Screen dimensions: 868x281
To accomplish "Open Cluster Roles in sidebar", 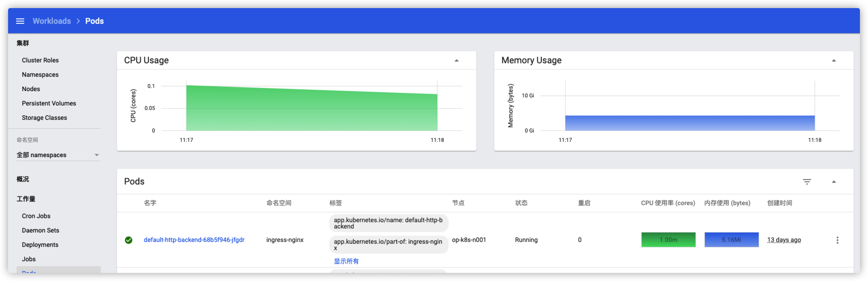I will tap(40, 60).
